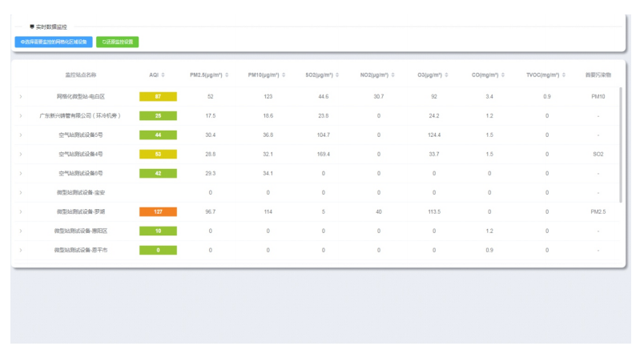Click blue select grid area devices button
Image resolution: width=644 pixels, height=354 pixels.
pos(53,41)
